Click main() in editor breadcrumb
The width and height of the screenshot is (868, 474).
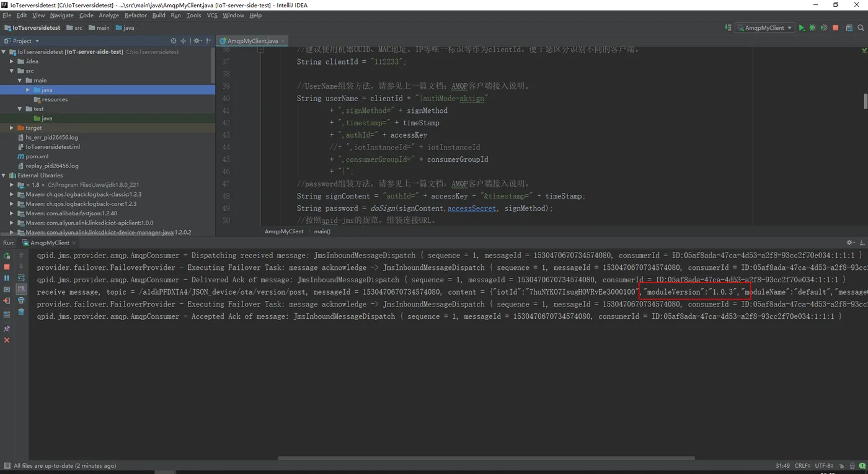pos(322,231)
